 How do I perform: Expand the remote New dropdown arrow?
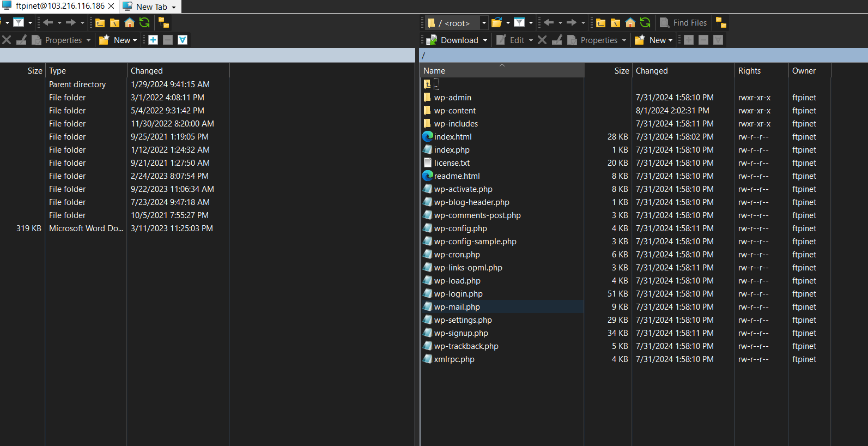tap(670, 40)
